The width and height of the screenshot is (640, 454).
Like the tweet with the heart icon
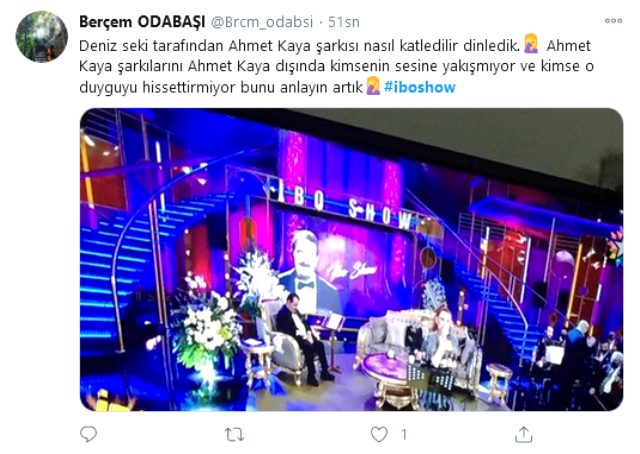[379, 434]
